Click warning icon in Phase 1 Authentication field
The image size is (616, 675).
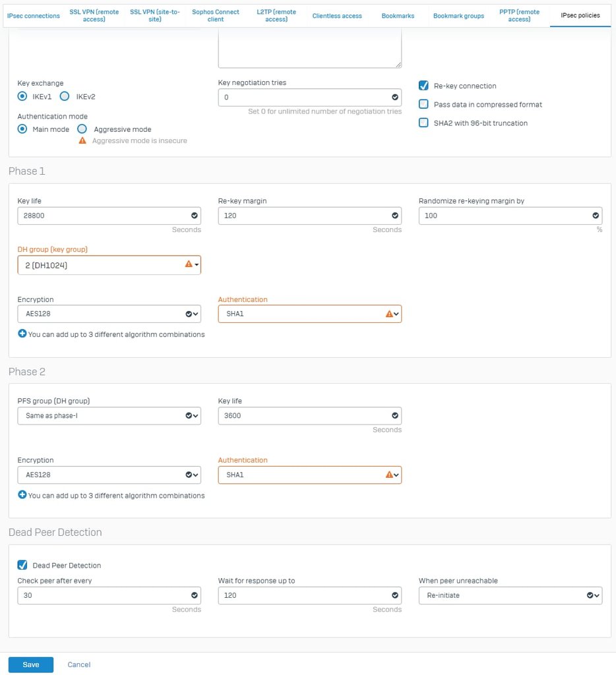[x=389, y=314]
